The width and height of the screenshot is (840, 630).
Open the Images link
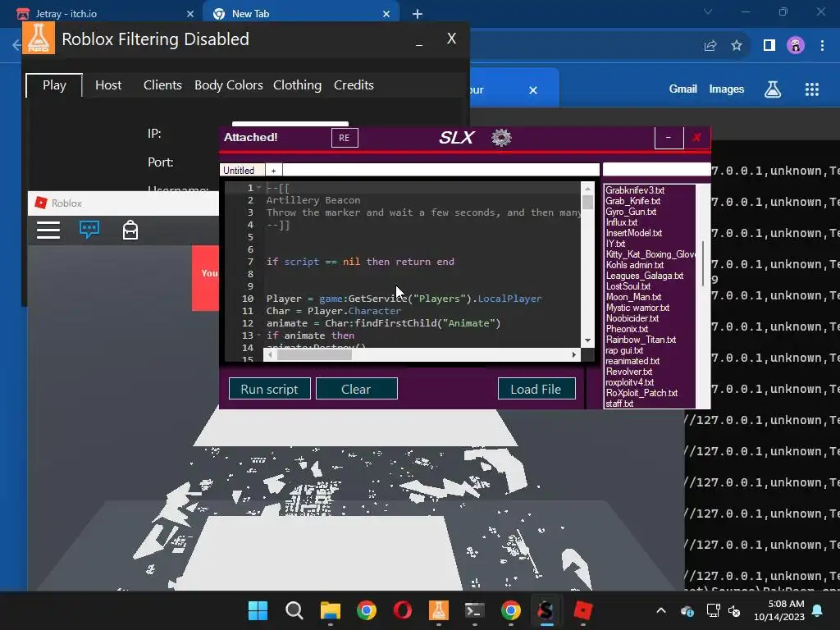pyautogui.click(x=727, y=89)
